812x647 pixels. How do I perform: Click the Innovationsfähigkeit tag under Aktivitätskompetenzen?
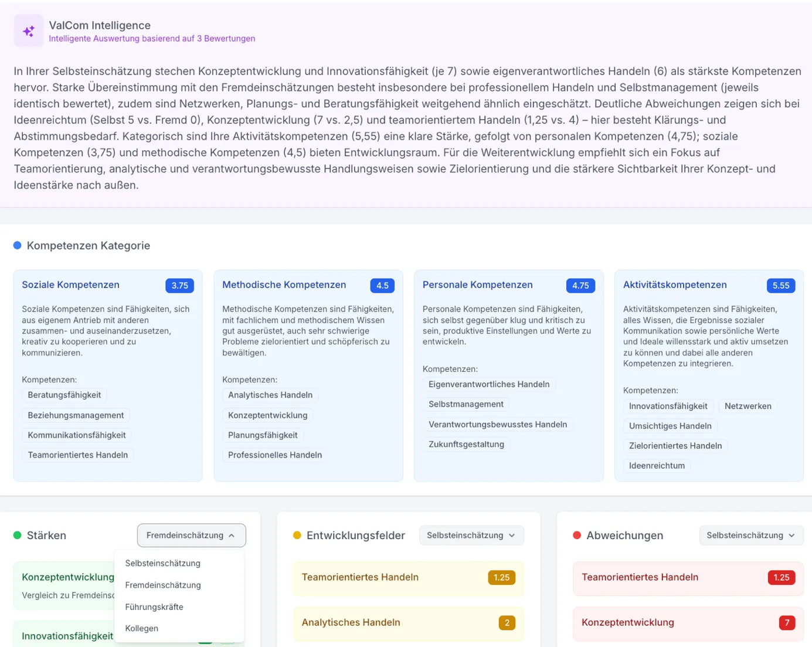[668, 406]
